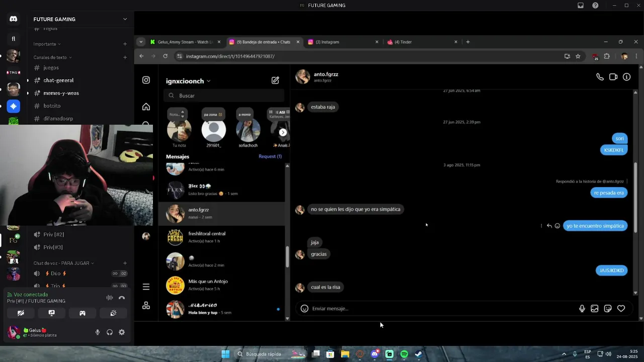Viewport: 644px width, 362px height.
Task: Open freshlitoral central conversation
Action: click(221, 237)
